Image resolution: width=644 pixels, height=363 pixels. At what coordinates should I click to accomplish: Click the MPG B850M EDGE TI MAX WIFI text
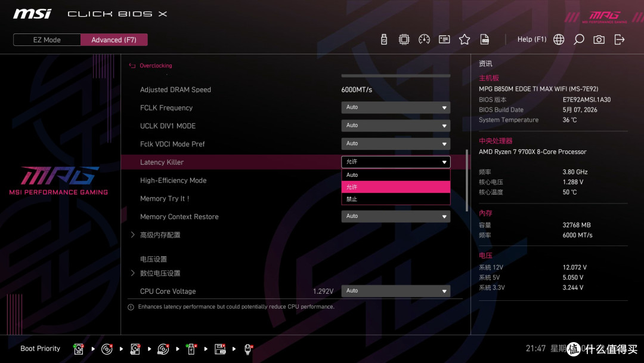click(538, 89)
